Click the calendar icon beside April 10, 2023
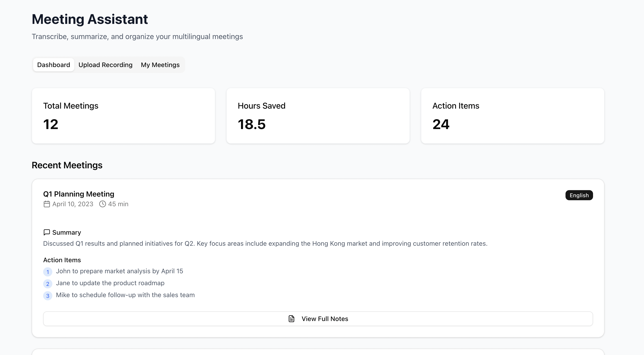Viewport: 644px width, 355px height. coord(47,204)
